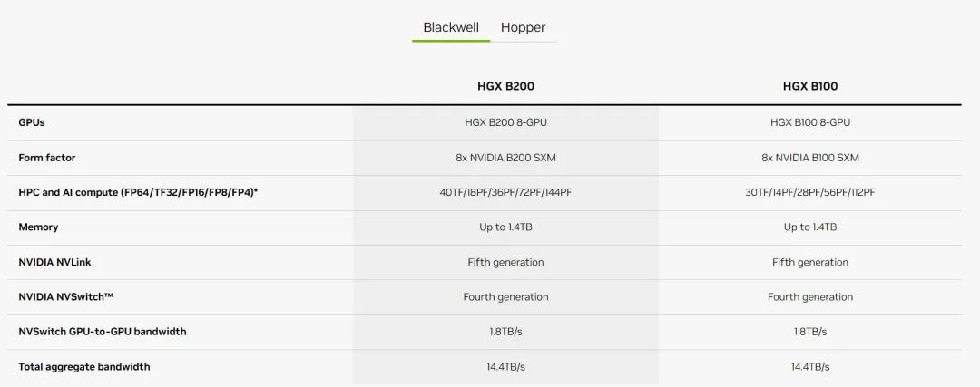The width and height of the screenshot is (980, 387).
Task: Click the HGX B100 8-GPU cell
Action: [810, 122]
